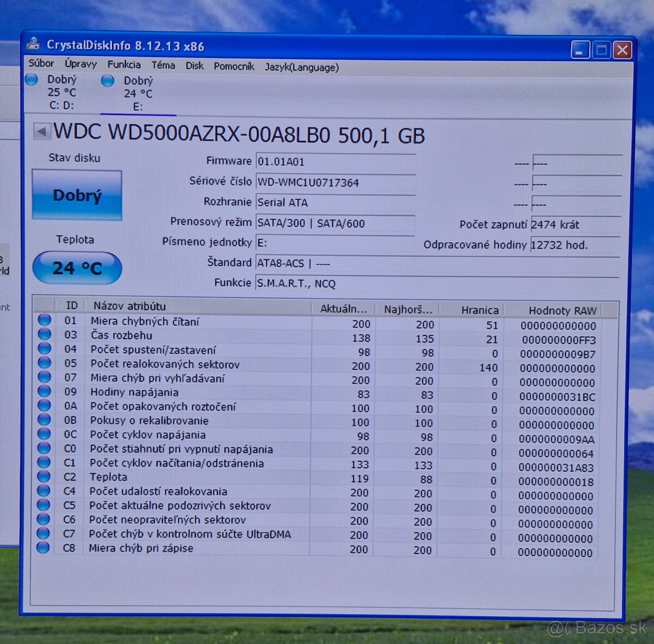Image resolution: width=654 pixels, height=644 pixels.
Task: Click the Písmeno jednotky field E:
Action: [x=335, y=243]
